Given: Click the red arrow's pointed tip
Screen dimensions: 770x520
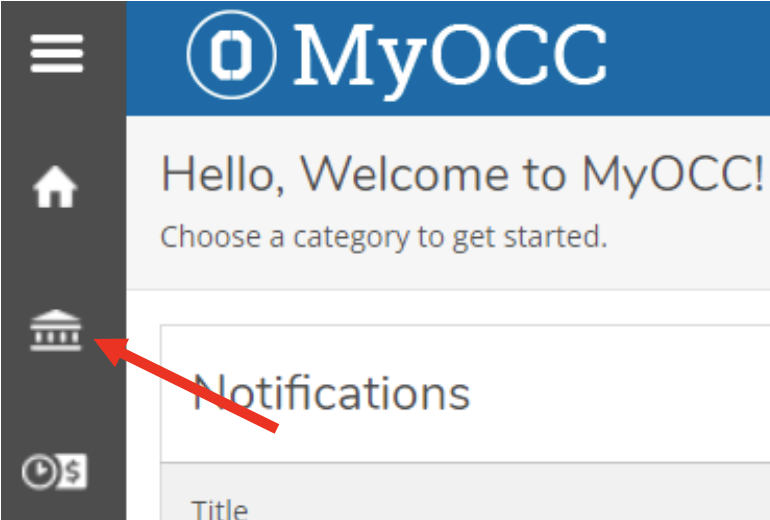Looking at the screenshot, I should 101,344.
